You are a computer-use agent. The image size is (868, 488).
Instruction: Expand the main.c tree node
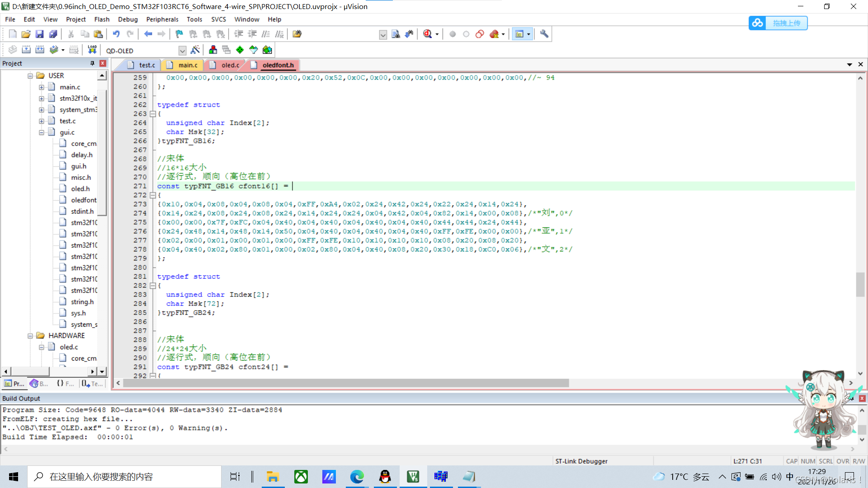pyautogui.click(x=41, y=87)
